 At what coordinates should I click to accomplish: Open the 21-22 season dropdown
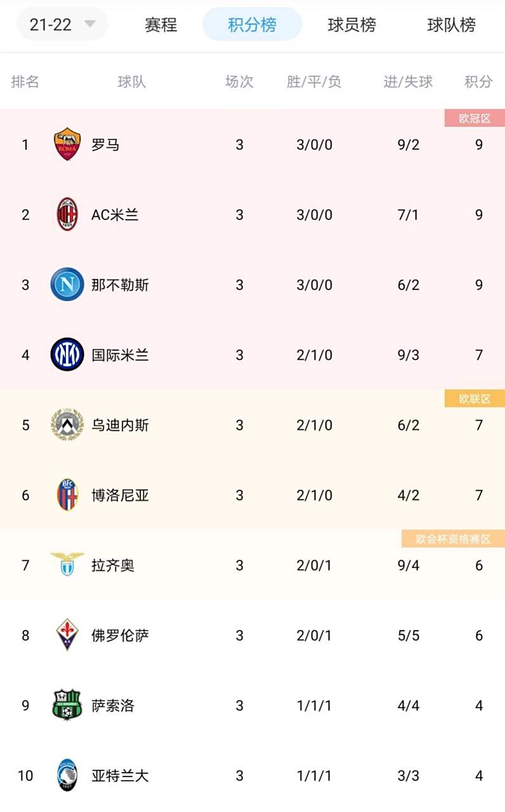[x=62, y=25]
